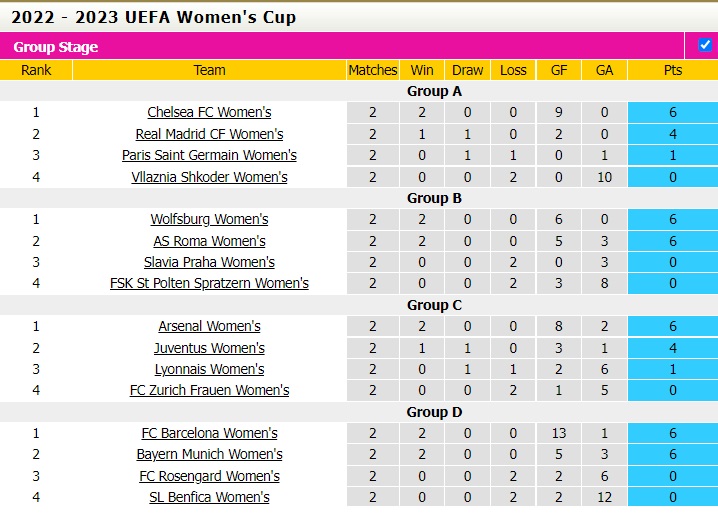Click Slavia Praha Women's link
Screen dimensions: 718x531
click(209, 262)
